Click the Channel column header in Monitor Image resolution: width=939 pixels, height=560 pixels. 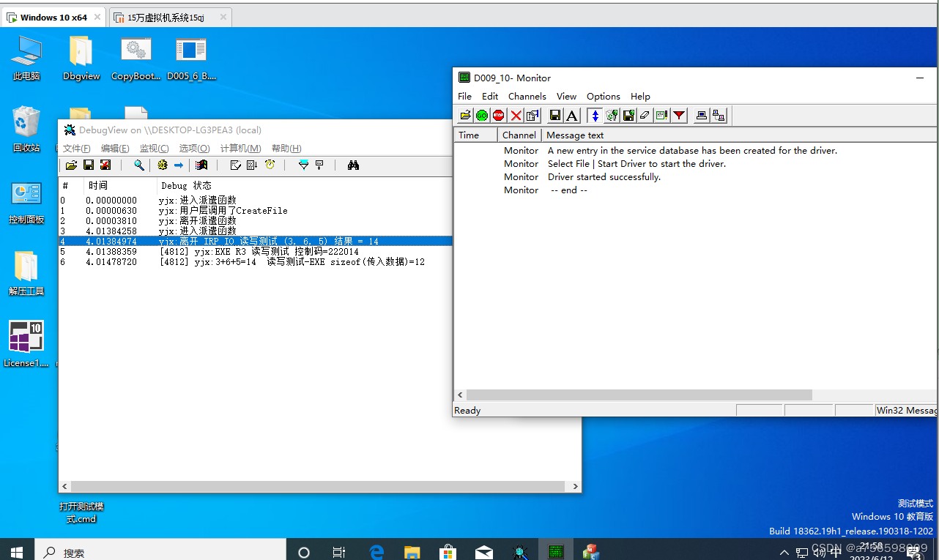pyautogui.click(x=519, y=135)
